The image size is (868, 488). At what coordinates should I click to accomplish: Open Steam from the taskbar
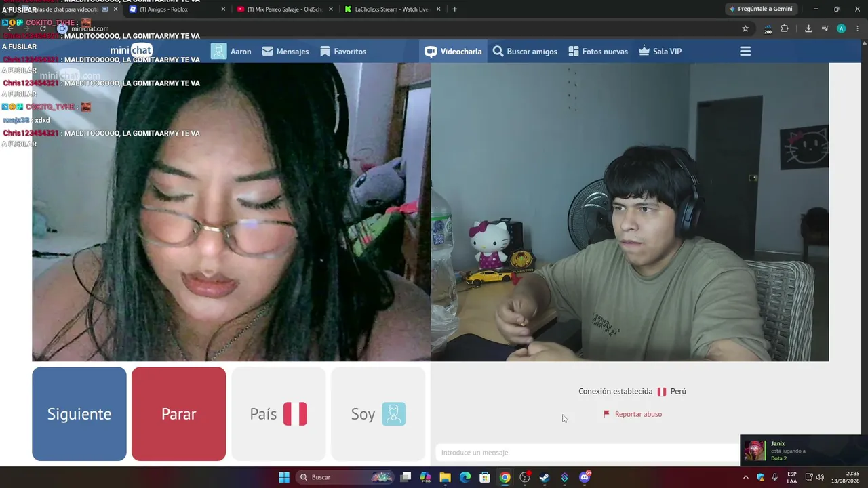point(545,477)
